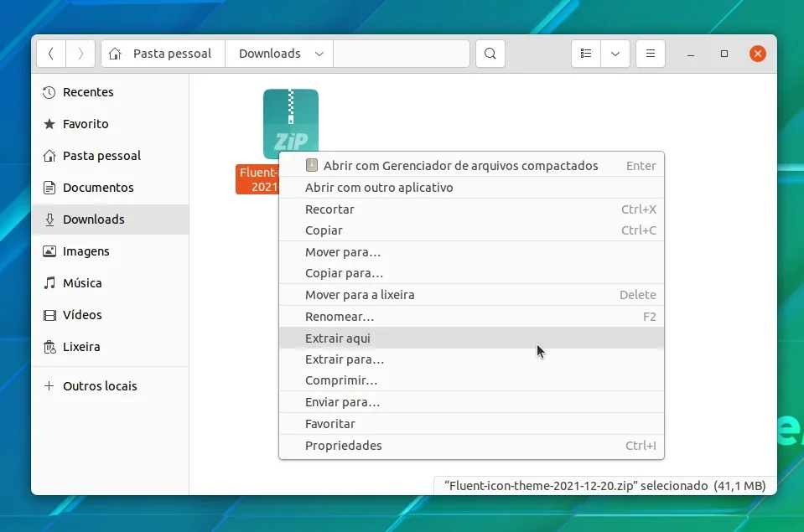Choose Mover para… menu entry
This screenshot has width=804, height=532.
471,252
